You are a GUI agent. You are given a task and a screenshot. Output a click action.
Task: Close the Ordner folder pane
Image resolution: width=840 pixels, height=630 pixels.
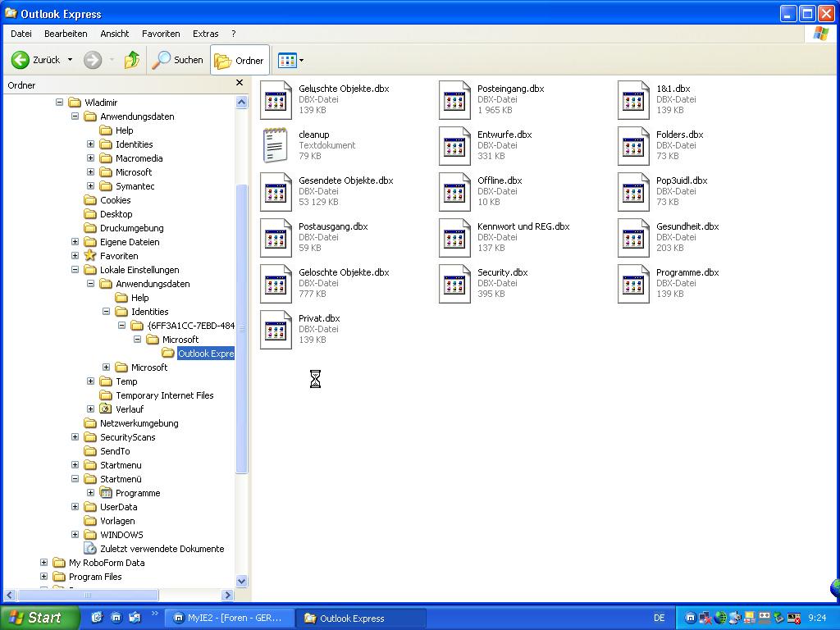(x=240, y=83)
